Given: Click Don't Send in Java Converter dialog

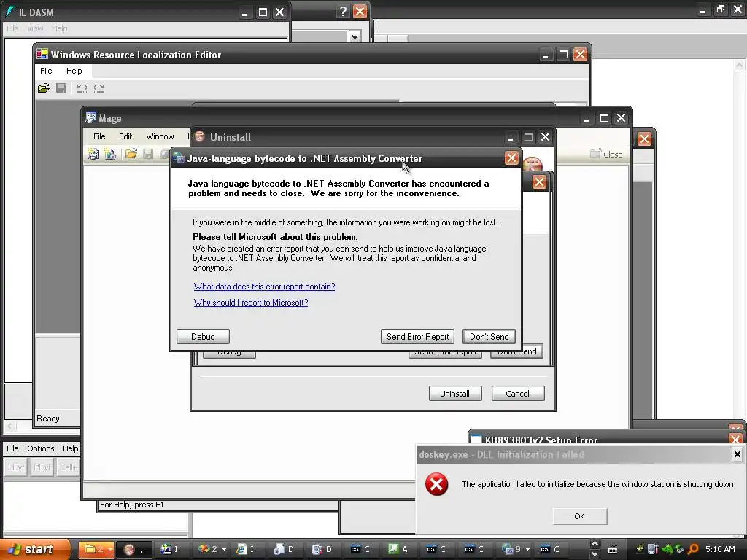Looking at the screenshot, I should (x=489, y=337).
